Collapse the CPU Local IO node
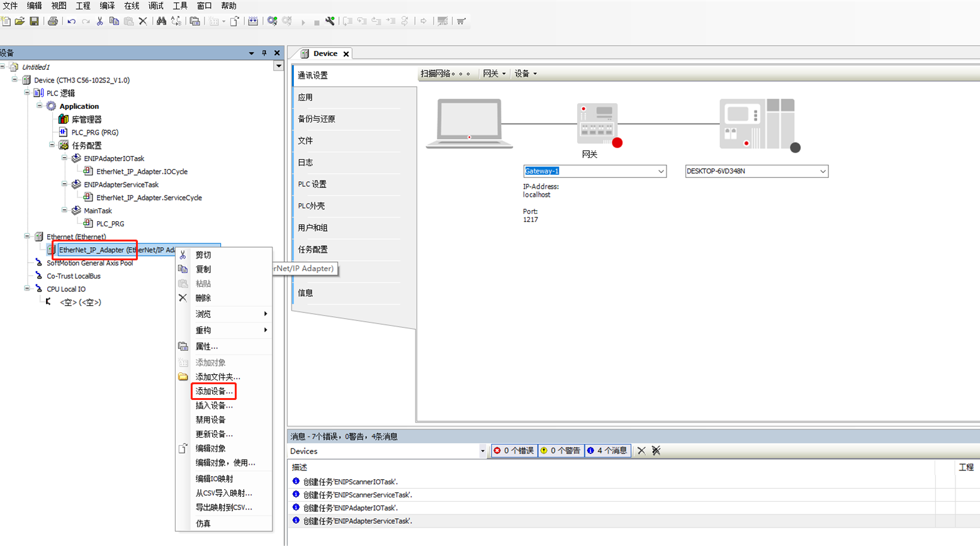The image size is (980, 549). tap(27, 289)
